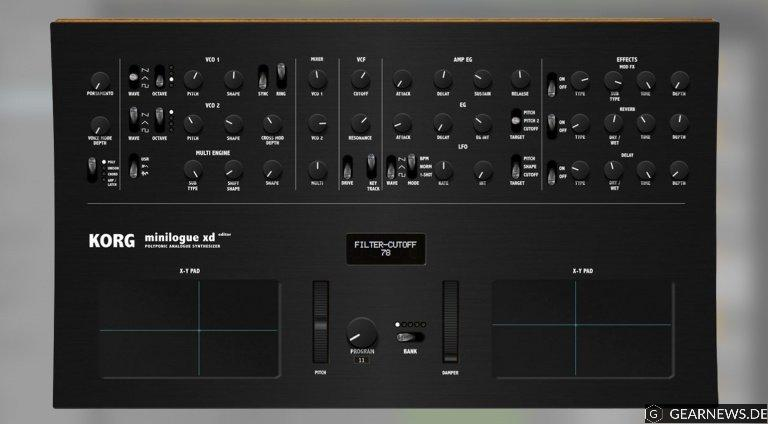
Task: Adjust the Mixer VCO 1 level knob
Action: point(317,79)
